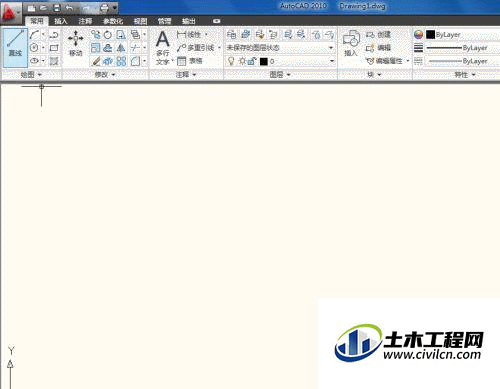Open the ByLayer linetype dropdown
The width and height of the screenshot is (500, 389).
click(x=463, y=61)
